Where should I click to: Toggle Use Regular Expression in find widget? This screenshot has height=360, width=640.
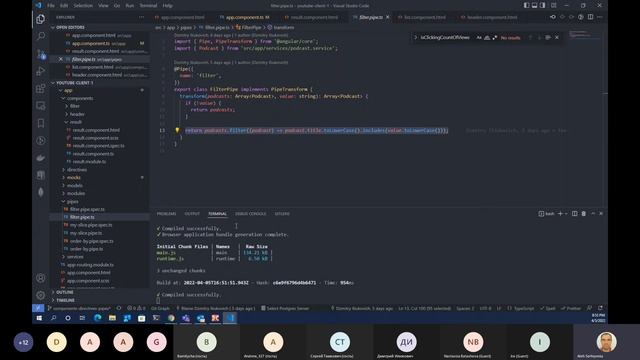pyautogui.click(x=495, y=38)
